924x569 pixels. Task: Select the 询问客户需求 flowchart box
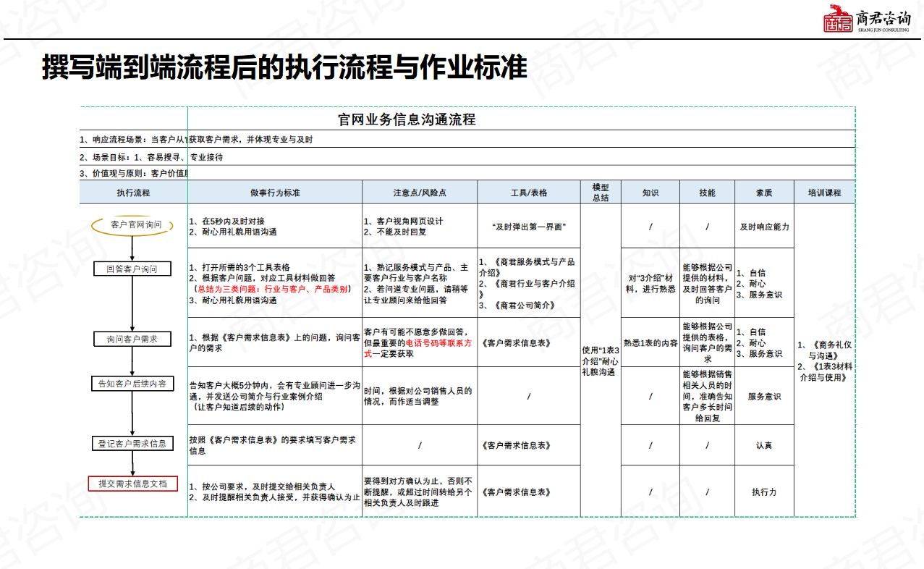pyautogui.click(x=132, y=339)
